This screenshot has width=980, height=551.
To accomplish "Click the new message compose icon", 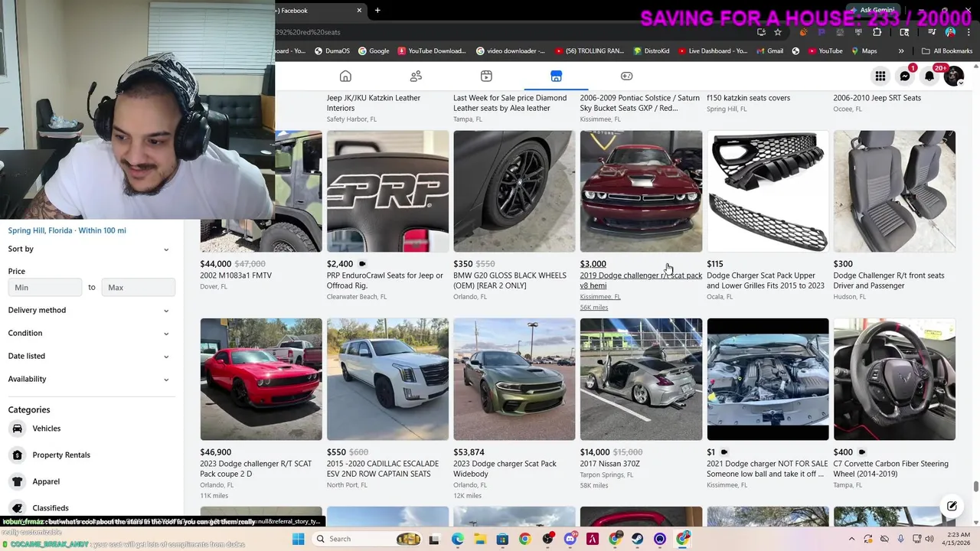I will click(952, 506).
